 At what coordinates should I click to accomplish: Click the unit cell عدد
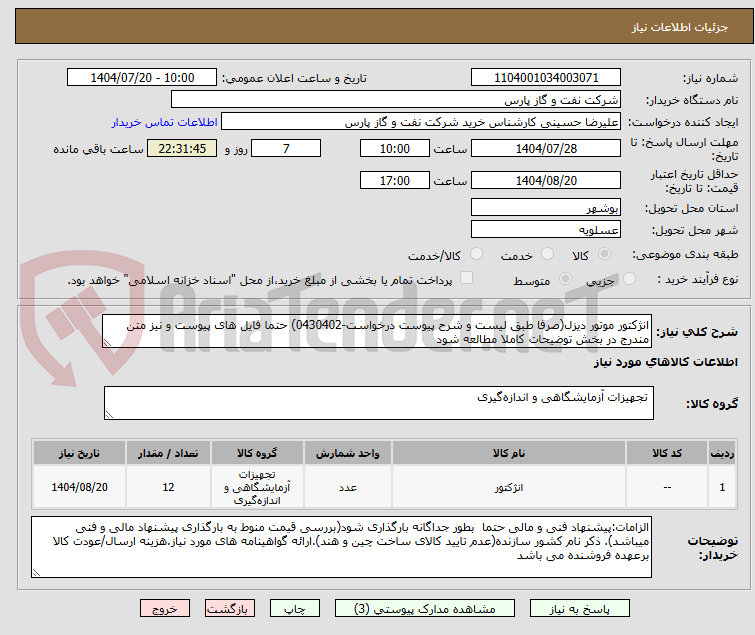click(348, 487)
